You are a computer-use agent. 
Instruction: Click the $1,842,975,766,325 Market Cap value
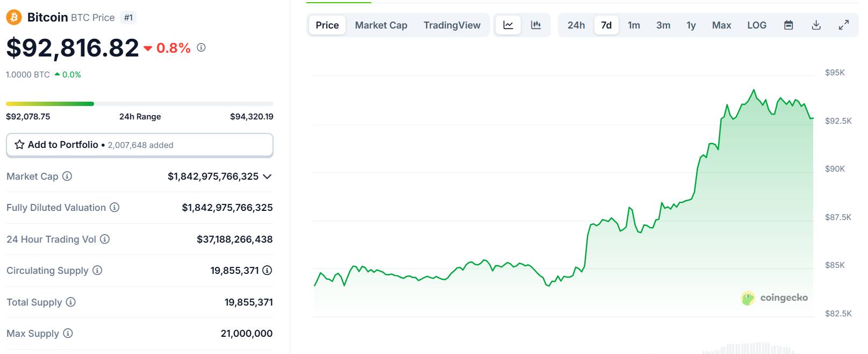[213, 176]
